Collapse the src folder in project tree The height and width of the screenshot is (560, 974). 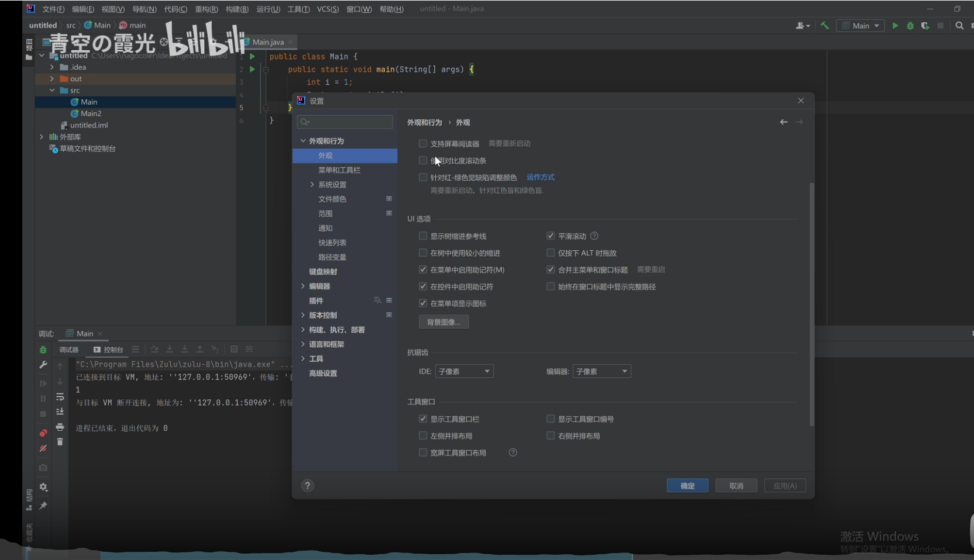(x=51, y=91)
